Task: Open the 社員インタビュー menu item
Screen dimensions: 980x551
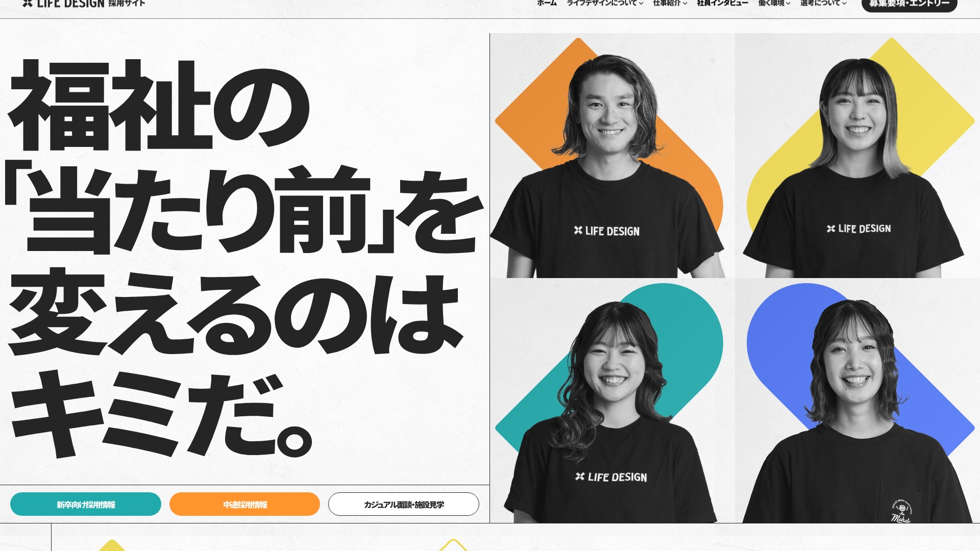Action: 722,3
